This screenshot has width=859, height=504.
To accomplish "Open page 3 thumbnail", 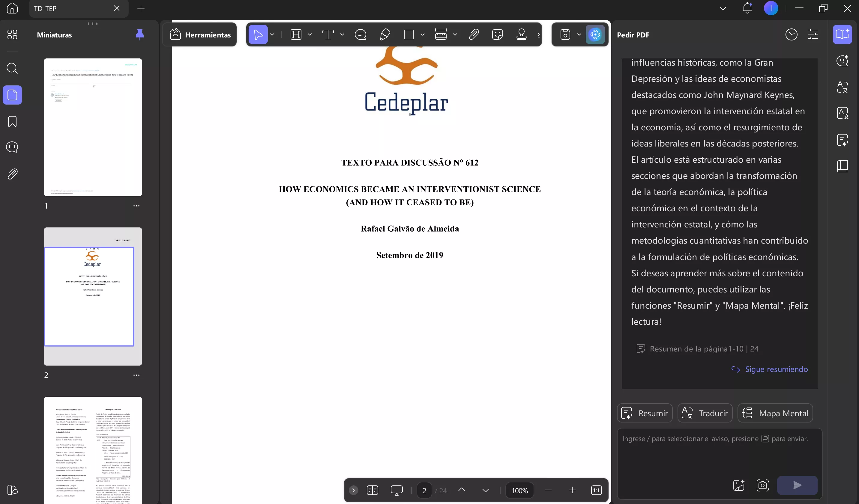I will coord(93,450).
